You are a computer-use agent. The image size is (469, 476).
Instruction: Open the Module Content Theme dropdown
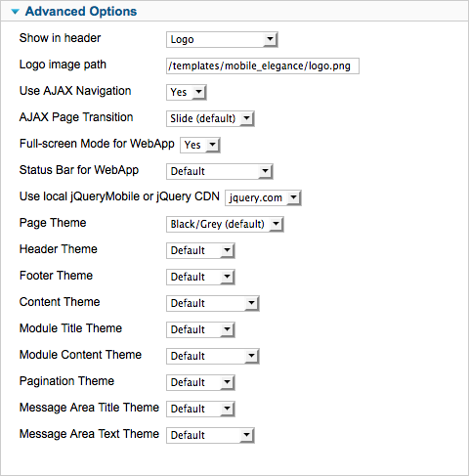point(213,356)
